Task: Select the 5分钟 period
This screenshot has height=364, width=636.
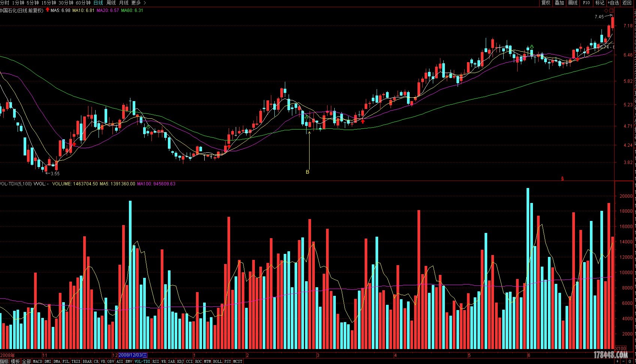Action: pyautogui.click(x=33, y=3)
